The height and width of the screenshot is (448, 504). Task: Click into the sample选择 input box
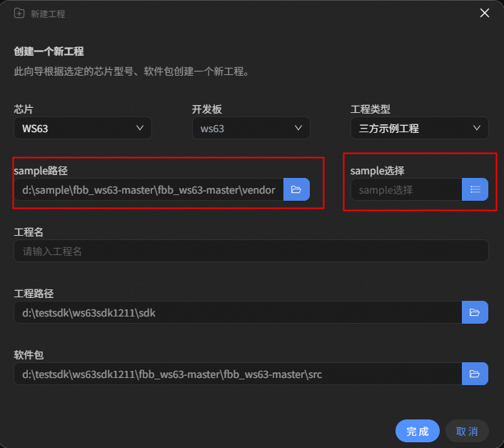(405, 190)
